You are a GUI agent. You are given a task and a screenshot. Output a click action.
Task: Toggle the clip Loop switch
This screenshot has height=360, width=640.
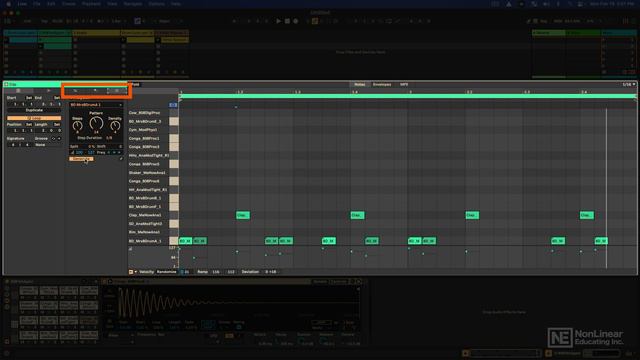coord(34,118)
